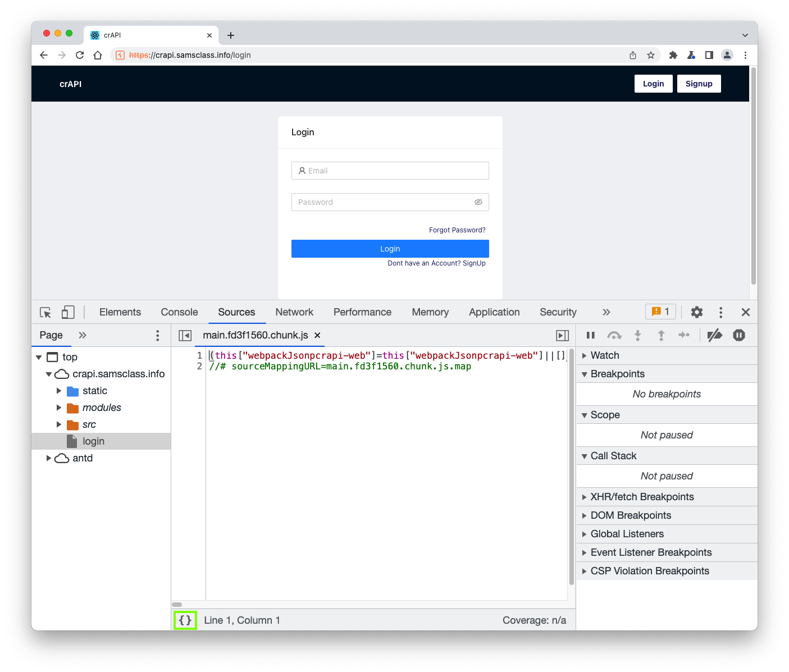The width and height of the screenshot is (789, 672).
Task: Switch to the Console tab
Action: point(179,312)
